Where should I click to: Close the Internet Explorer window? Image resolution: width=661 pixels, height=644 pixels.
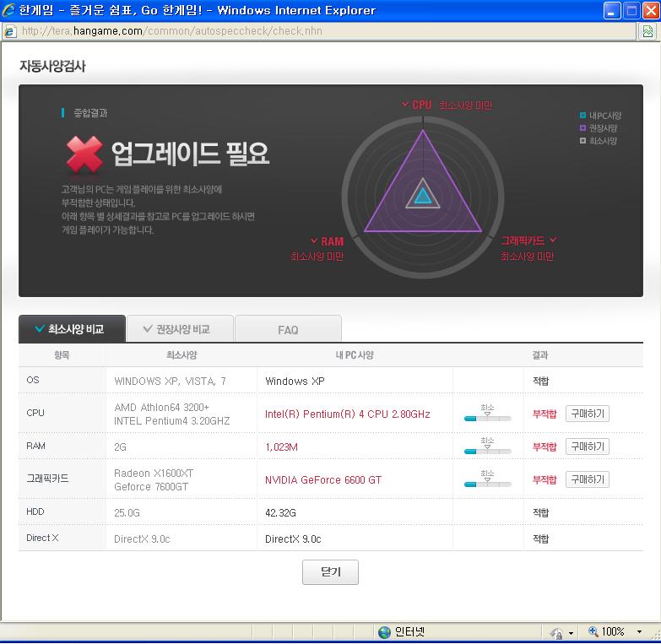click(651, 10)
